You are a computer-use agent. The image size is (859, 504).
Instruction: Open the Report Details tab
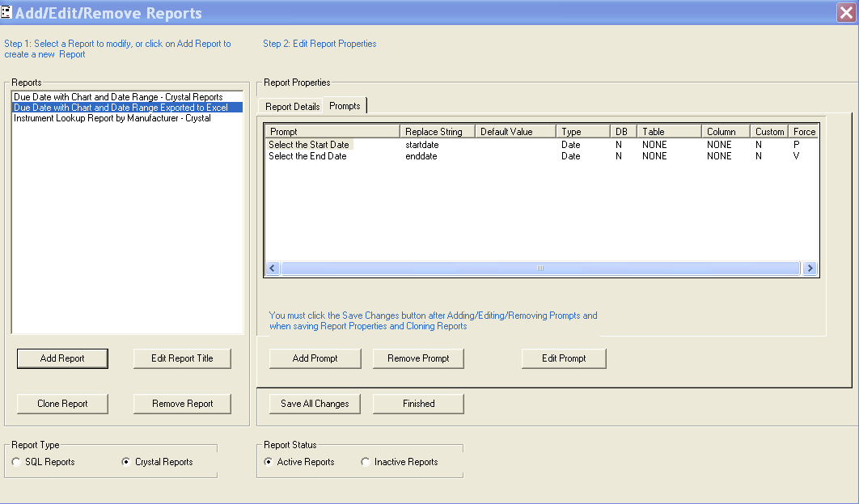click(x=292, y=107)
